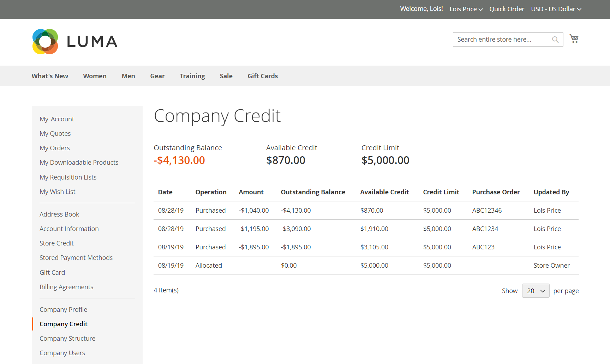Click the search entire store input field

click(x=501, y=39)
